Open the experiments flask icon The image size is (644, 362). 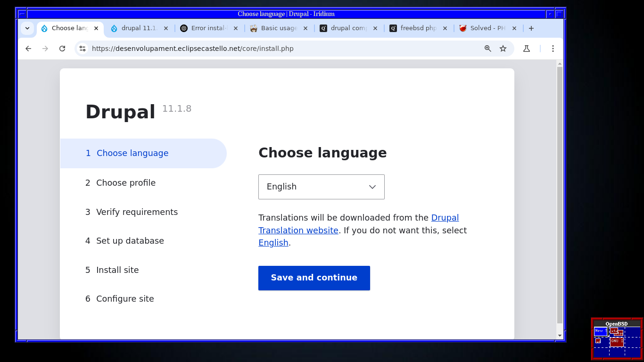pos(527,49)
